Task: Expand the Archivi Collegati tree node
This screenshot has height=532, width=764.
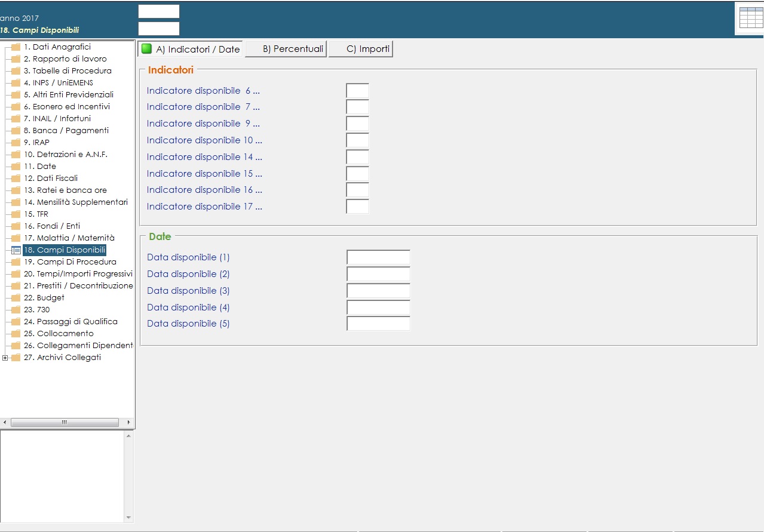Action: [5, 358]
